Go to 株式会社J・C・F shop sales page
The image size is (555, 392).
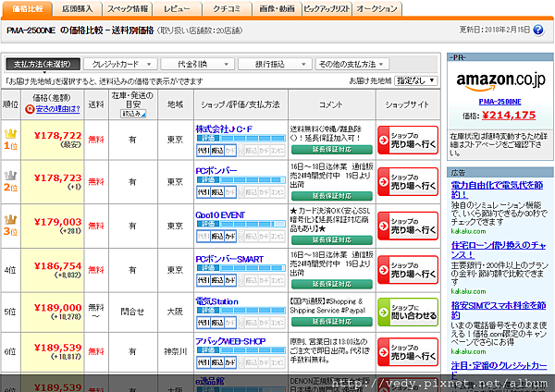coord(408,141)
